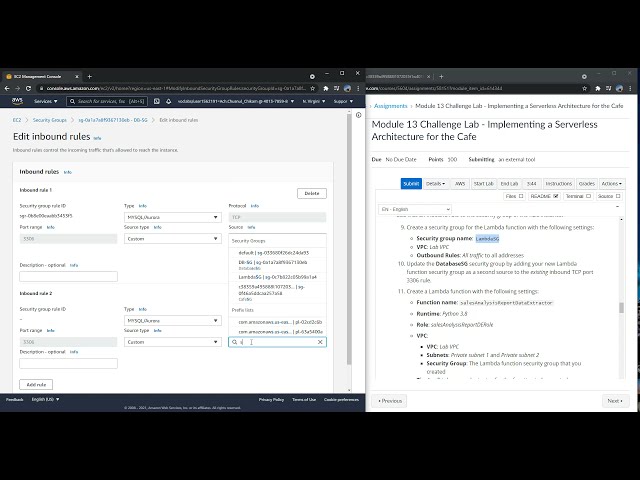Viewport: 640px width, 480px height.
Task: Click the AWS services search box
Action: (107, 101)
